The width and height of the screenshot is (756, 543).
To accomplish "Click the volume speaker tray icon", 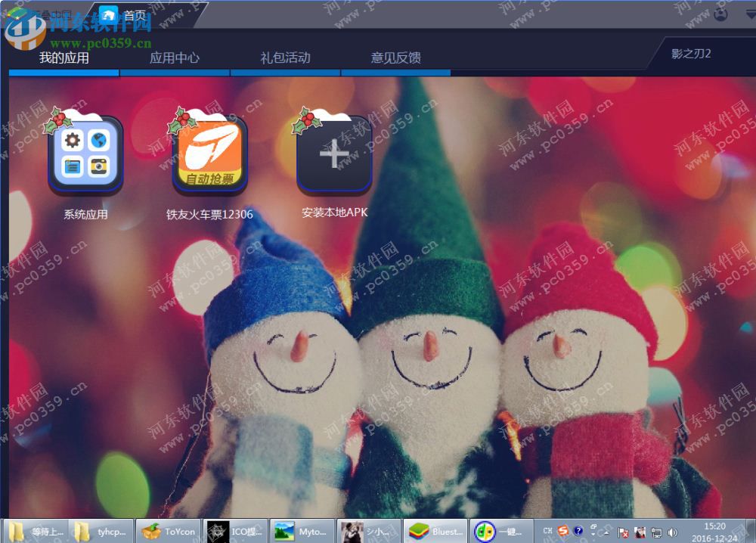I will (672, 532).
